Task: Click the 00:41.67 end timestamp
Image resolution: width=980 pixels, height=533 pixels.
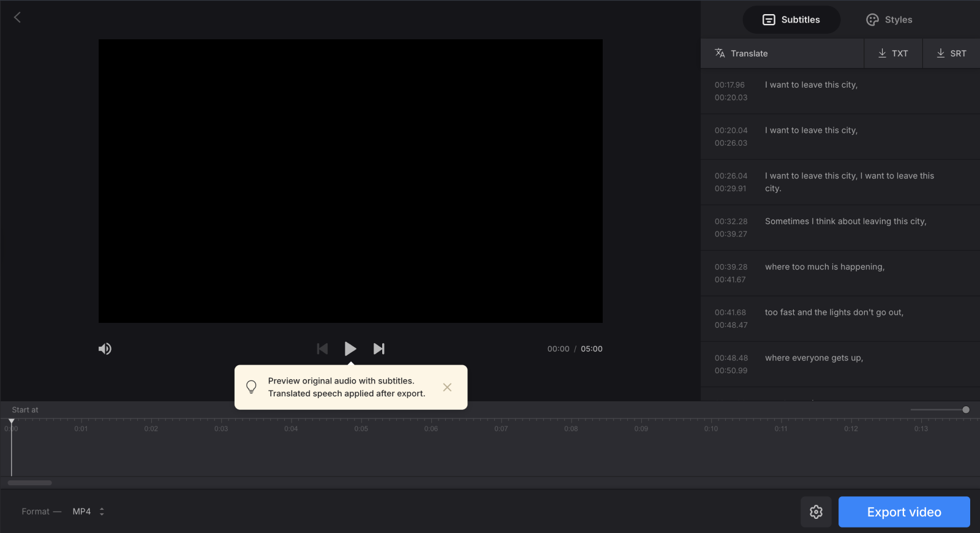Action: coord(730,280)
